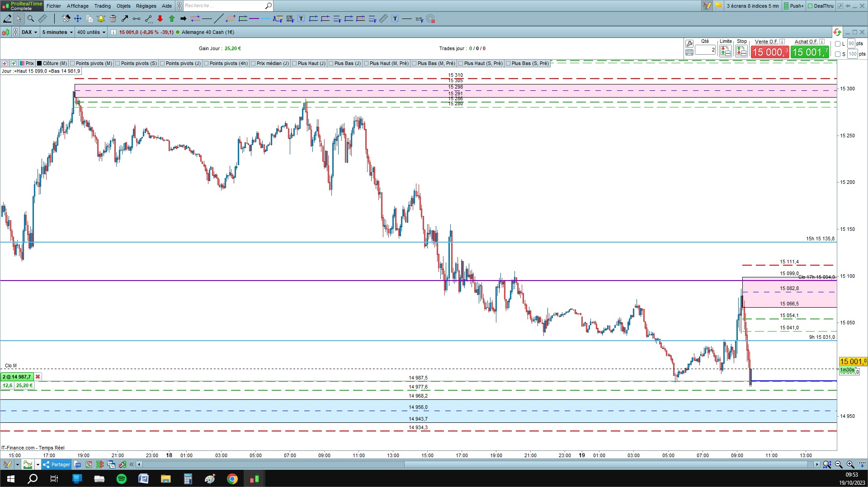
Task: Click the green Achat buy price button
Action: coord(810,52)
